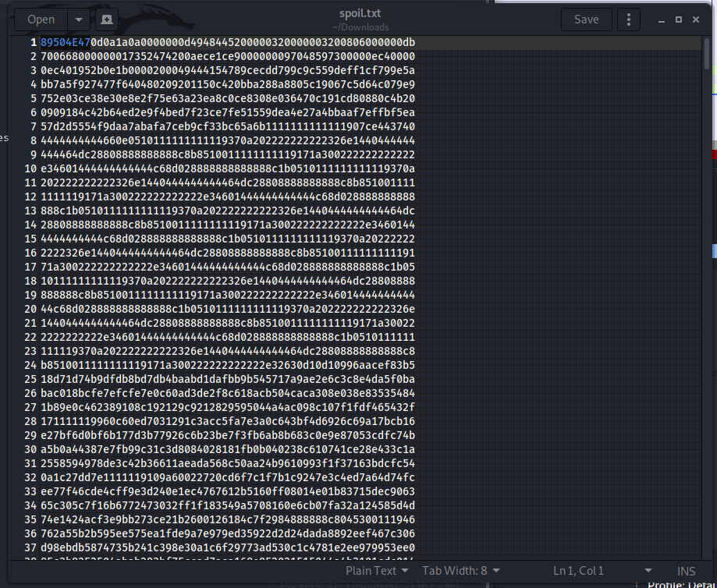717x588 pixels.
Task: Click line 35 text starting with 74e1424a
Action: point(228,520)
